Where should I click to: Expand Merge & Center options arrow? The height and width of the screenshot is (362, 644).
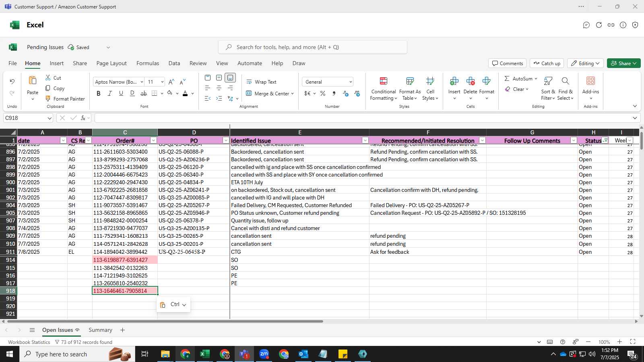coord(292,94)
